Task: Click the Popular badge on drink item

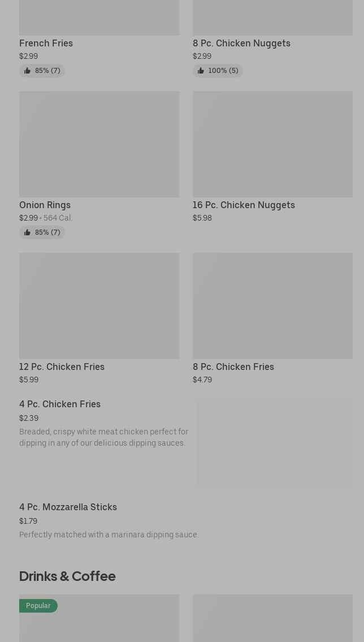Action: pyautogui.click(x=38, y=606)
